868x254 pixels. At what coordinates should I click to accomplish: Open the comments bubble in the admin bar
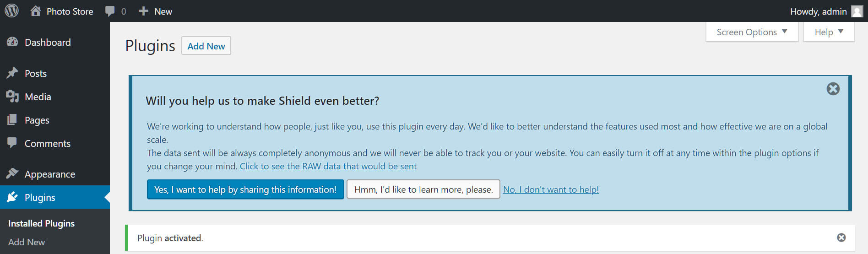coord(110,11)
